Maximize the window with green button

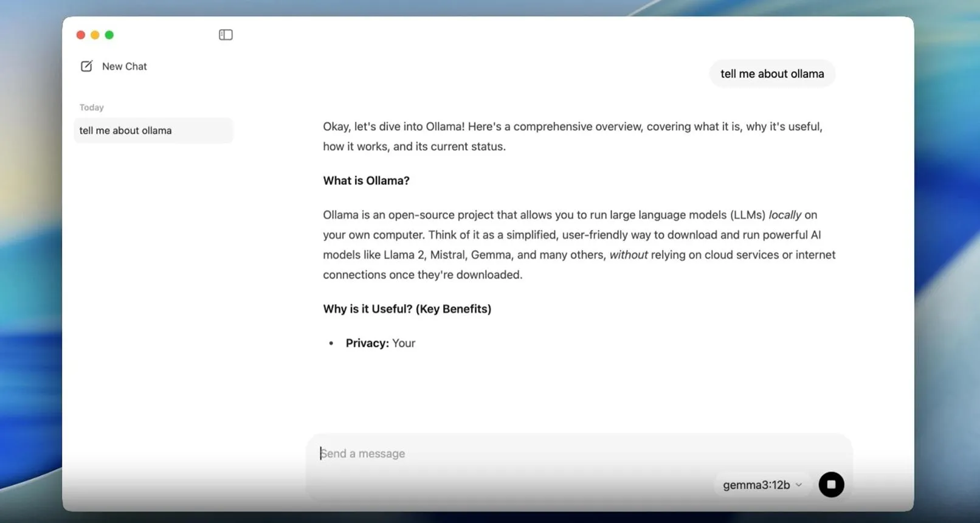click(x=109, y=35)
